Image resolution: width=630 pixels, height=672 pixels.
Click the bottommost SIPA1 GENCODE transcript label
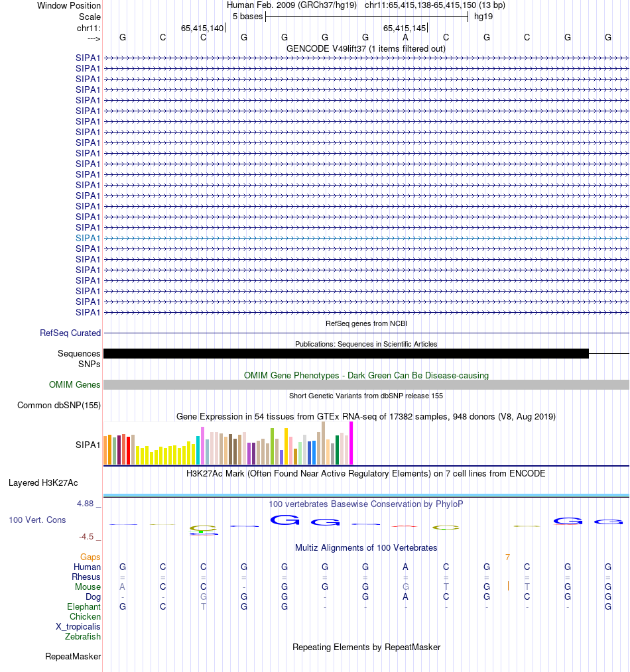(88, 312)
